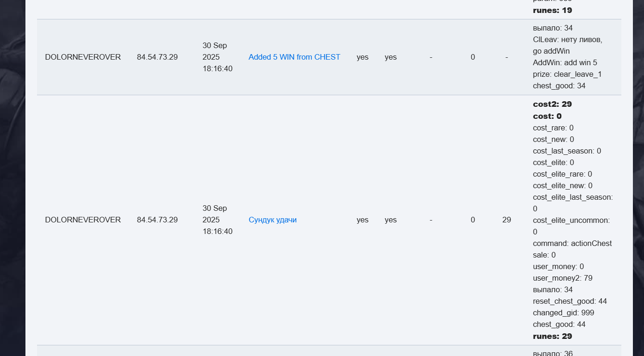Open the "Added 5 WIN from CHEST" link

click(294, 57)
